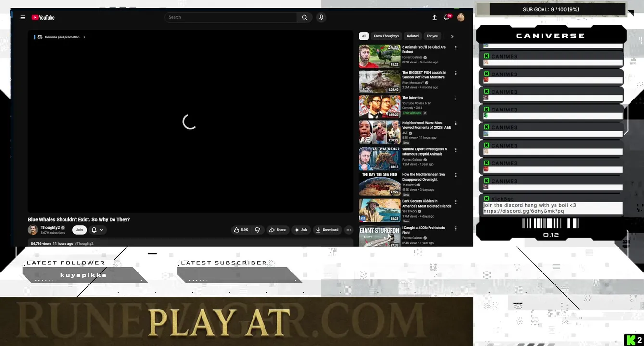This screenshot has height=346, width=644.
Task: Open Dark Secrets Hidden video title
Action: (x=427, y=204)
